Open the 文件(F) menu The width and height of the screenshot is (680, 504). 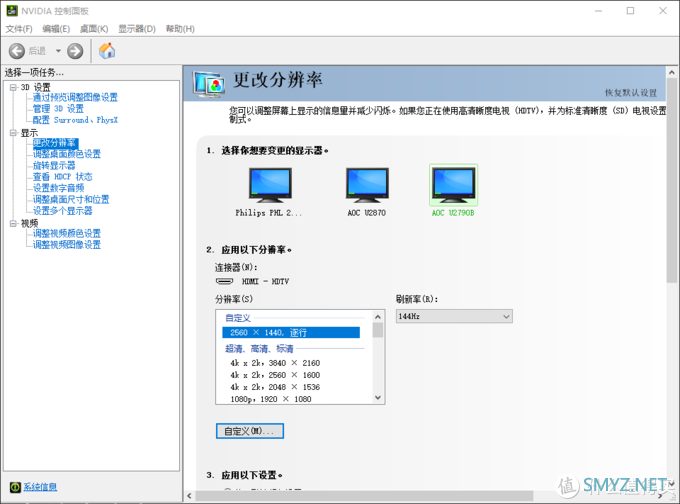click(19, 29)
